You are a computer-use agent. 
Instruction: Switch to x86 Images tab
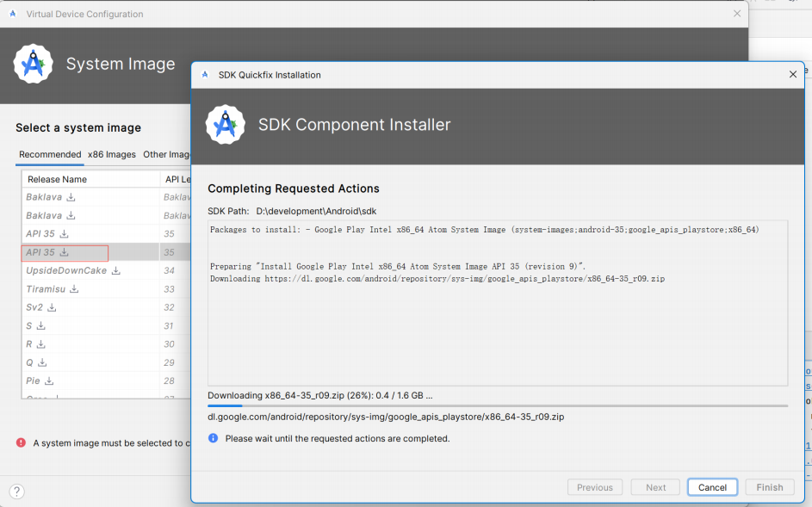pos(112,154)
